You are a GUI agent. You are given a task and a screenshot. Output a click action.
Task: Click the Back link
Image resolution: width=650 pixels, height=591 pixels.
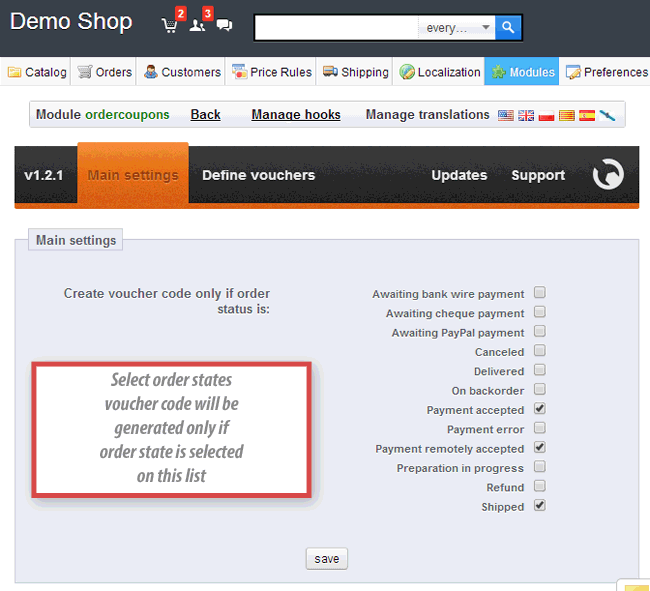tap(205, 114)
